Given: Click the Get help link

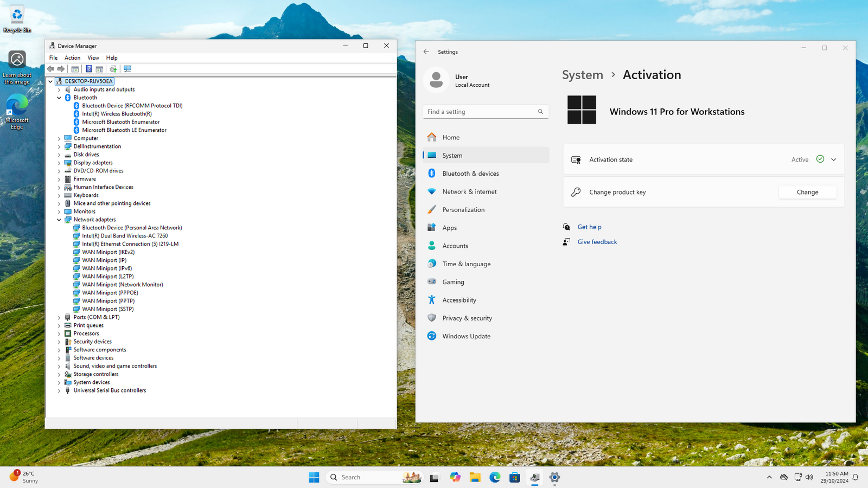Looking at the screenshot, I should pos(589,227).
